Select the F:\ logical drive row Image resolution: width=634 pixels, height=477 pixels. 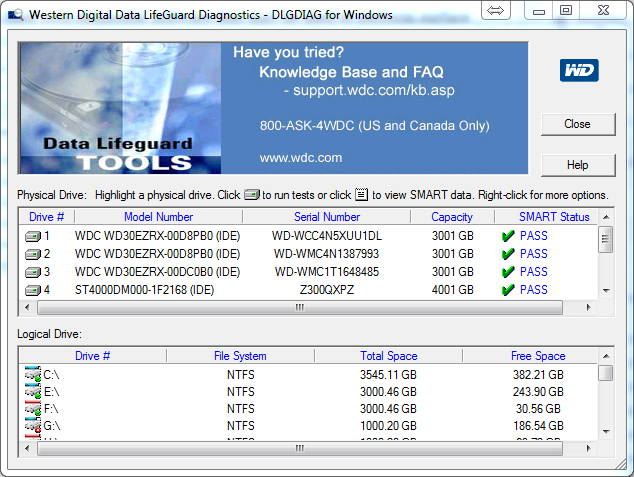click(240, 409)
